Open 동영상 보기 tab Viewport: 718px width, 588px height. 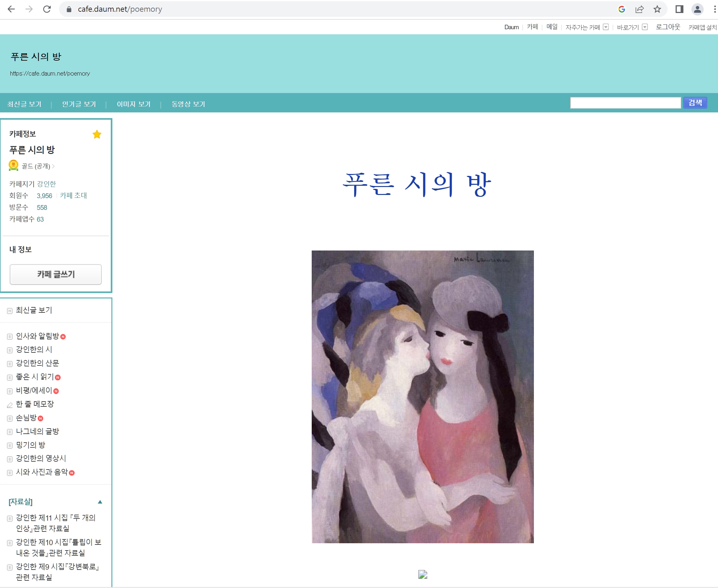tap(188, 104)
